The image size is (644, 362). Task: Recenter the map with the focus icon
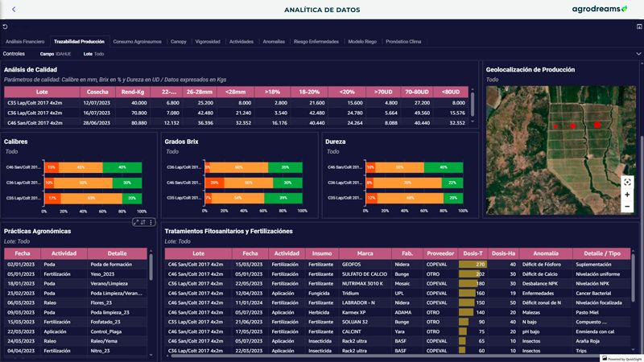pyautogui.click(x=627, y=182)
